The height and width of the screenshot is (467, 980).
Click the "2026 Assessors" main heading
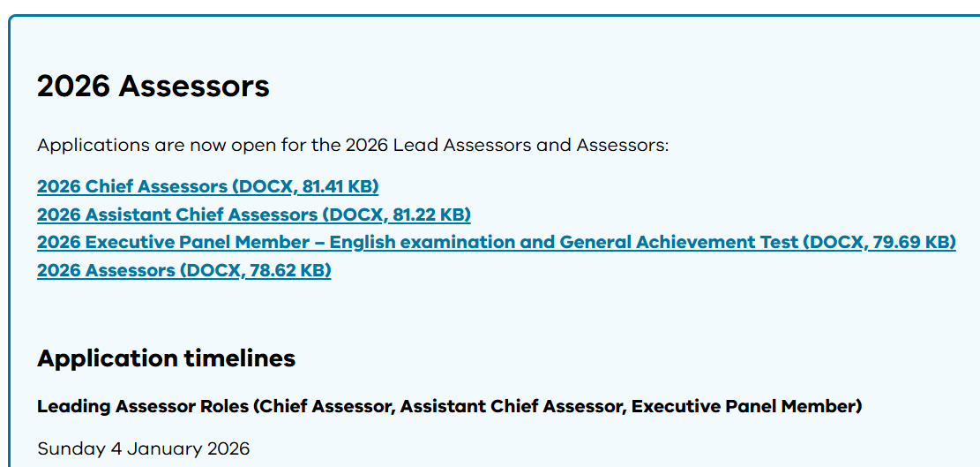click(x=153, y=87)
